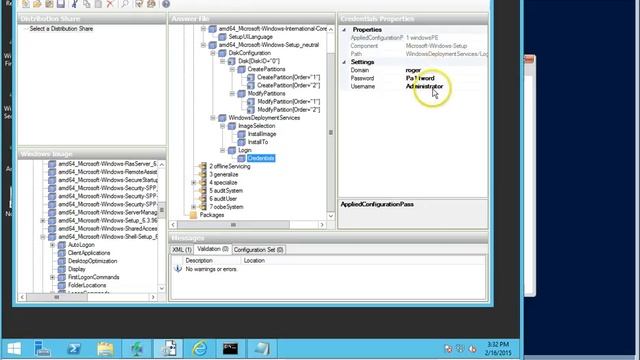
Task: Switch to the Configuration Set (0) tab
Action: pos(258,249)
